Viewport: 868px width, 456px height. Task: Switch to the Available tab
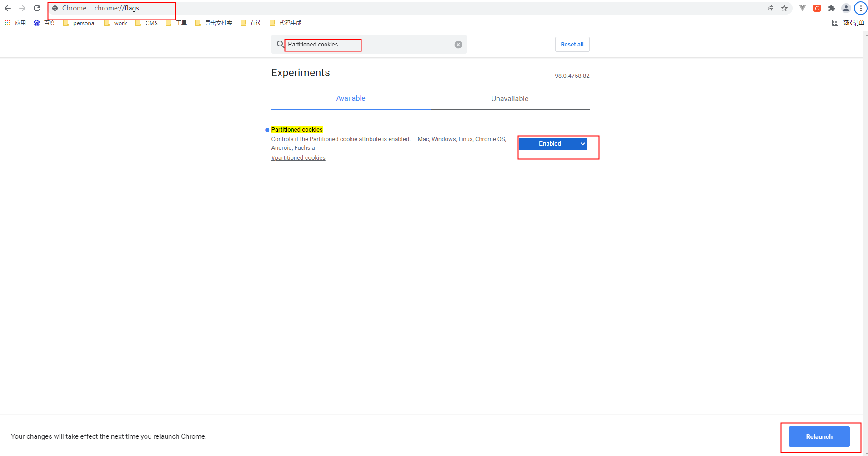coord(351,98)
